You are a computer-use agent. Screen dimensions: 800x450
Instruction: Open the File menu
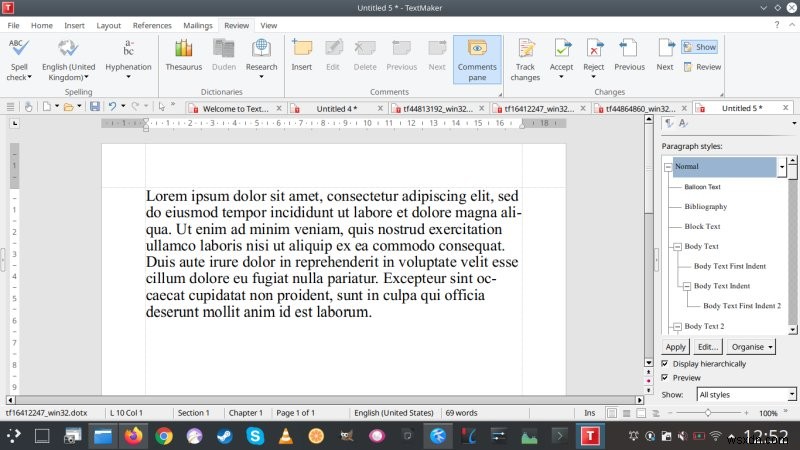pyautogui.click(x=13, y=26)
